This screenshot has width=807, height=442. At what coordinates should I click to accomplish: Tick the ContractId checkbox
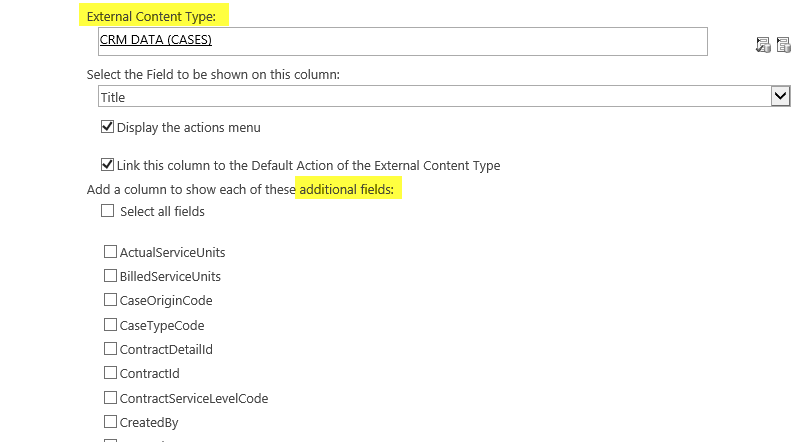click(x=110, y=373)
